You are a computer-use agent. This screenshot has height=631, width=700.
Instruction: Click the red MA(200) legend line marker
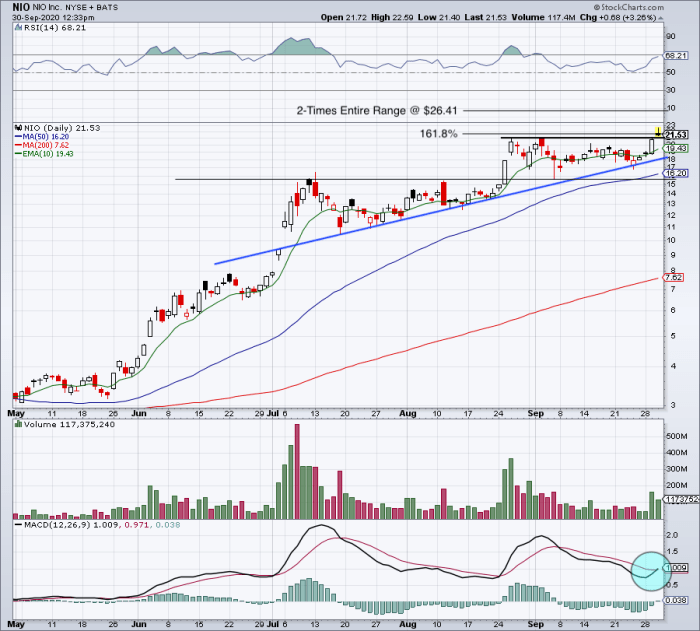tap(18, 145)
